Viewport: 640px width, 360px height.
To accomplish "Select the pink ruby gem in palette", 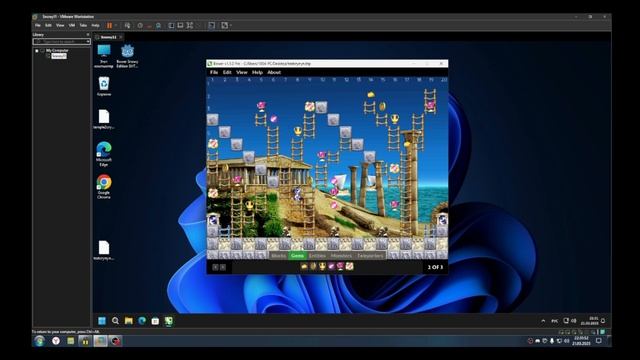I will coord(340,266).
